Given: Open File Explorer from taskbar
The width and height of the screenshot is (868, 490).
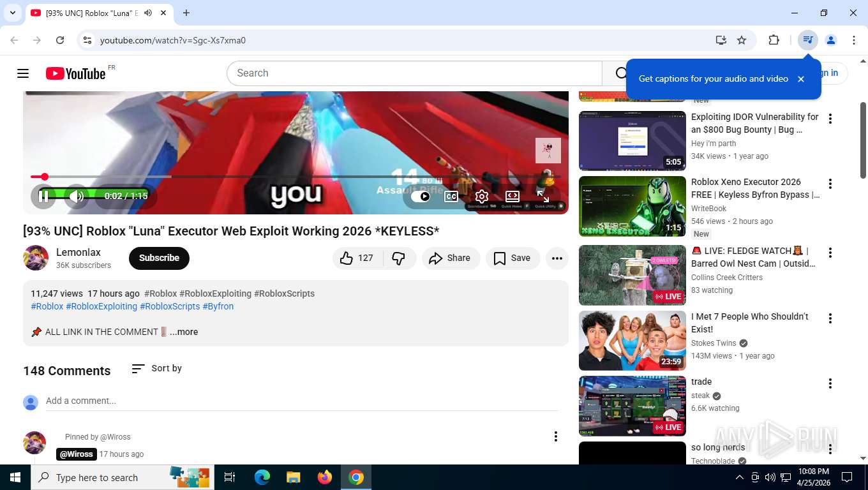Looking at the screenshot, I should [293, 477].
